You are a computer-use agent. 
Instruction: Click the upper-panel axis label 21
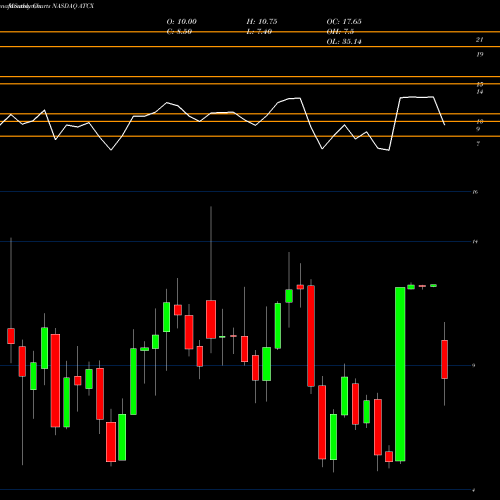pos(479,40)
